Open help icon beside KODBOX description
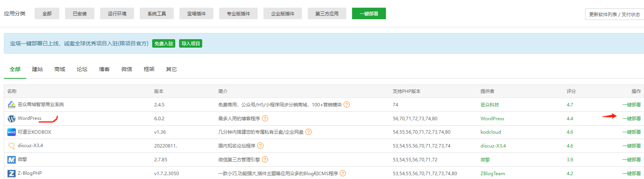Viewport: 644px width, 179px height. 309,132
